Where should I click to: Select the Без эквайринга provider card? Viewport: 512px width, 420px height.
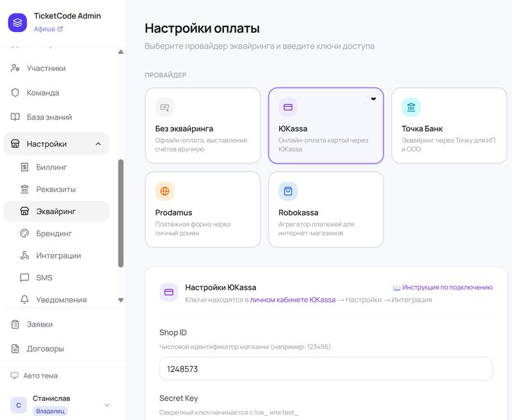point(203,125)
